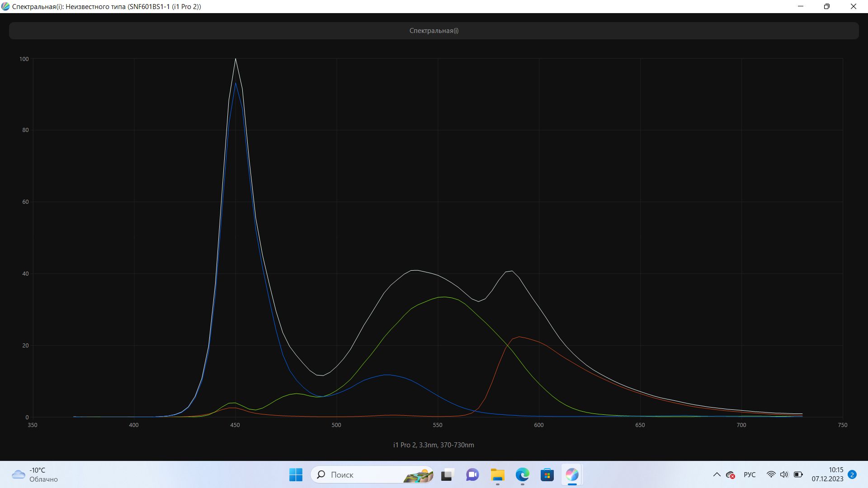Click the battery status tray icon
The image size is (868, 488).
tap(798, 474)
